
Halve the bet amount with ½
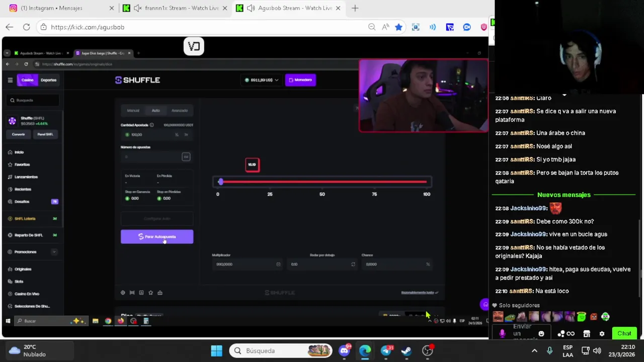click(177, 135)
